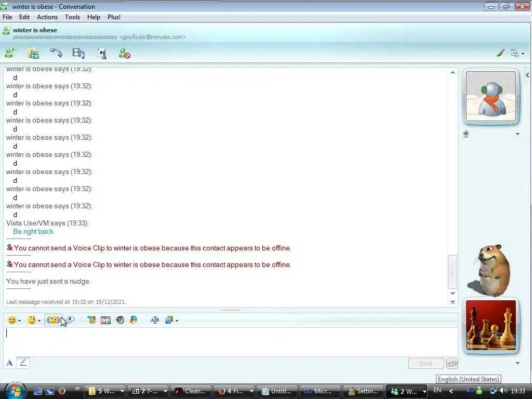
Task: Click the EN language bar indicator
Action: [x=437, y=390]
